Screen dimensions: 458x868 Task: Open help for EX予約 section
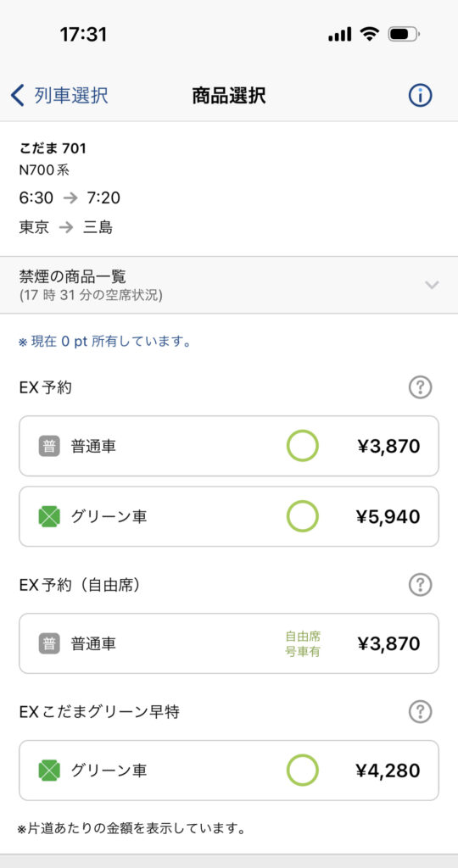(x=420, y=387)
